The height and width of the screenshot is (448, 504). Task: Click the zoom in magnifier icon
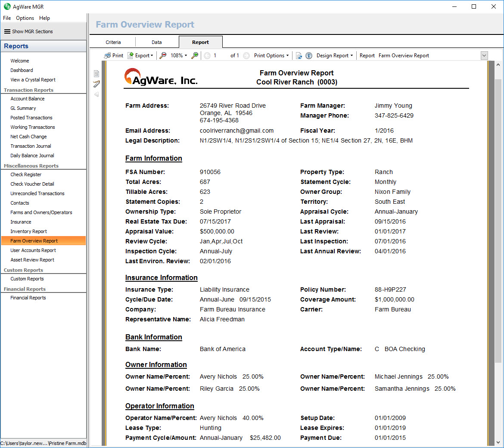pos(195,56)
